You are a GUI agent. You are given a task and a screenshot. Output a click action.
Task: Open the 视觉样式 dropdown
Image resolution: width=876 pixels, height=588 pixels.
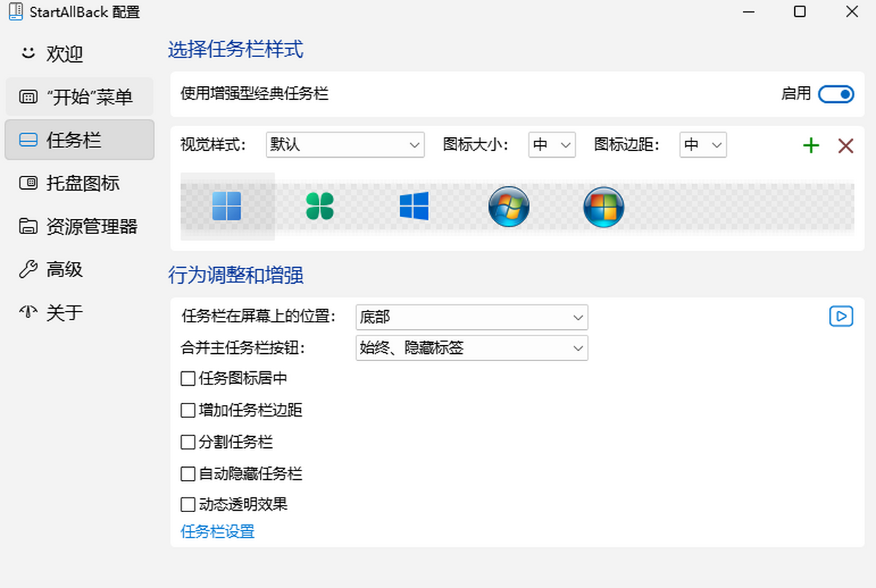click(x=345, y=144)
